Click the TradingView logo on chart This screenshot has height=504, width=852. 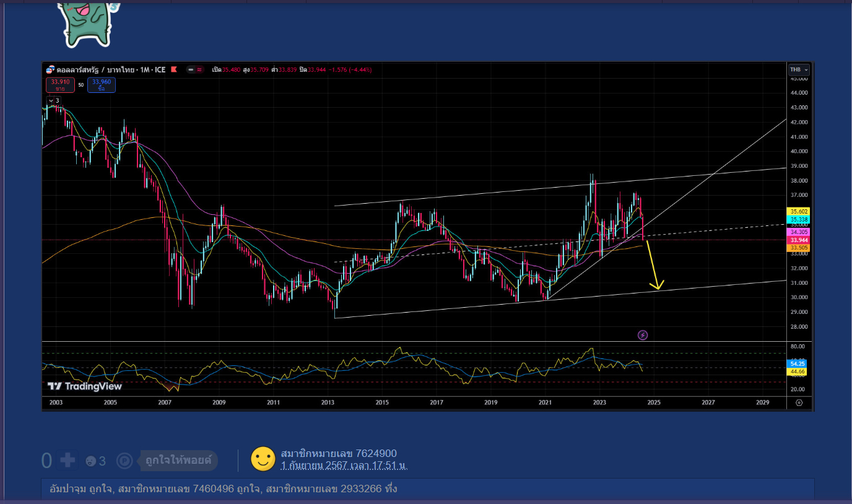pyautogui.click(x=85, y=386)
